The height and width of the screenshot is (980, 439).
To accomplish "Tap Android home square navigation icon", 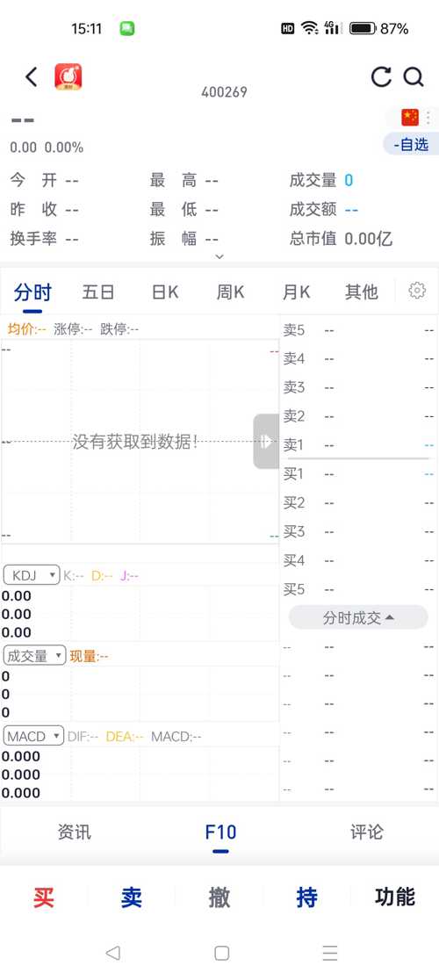I will 221,953.
